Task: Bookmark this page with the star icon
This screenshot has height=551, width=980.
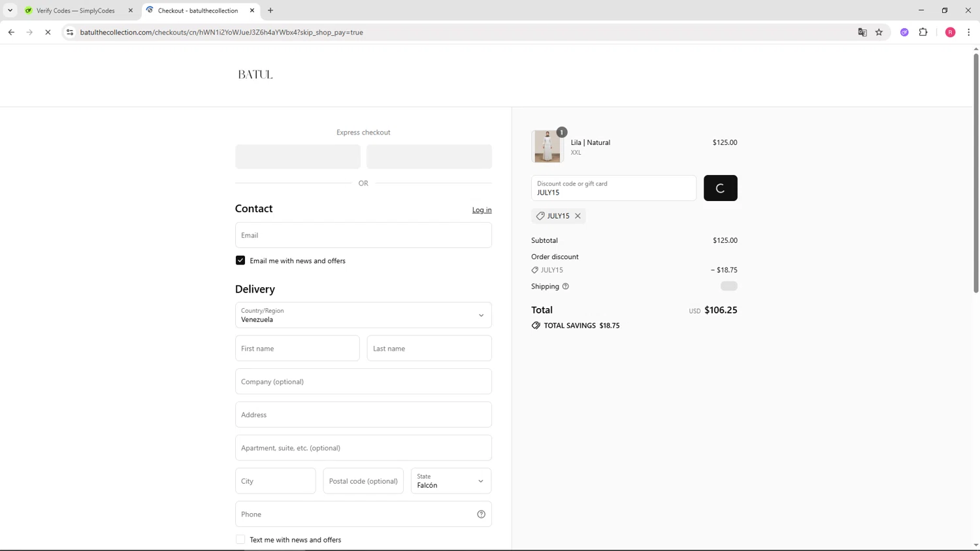Action: tap(879, 32)
